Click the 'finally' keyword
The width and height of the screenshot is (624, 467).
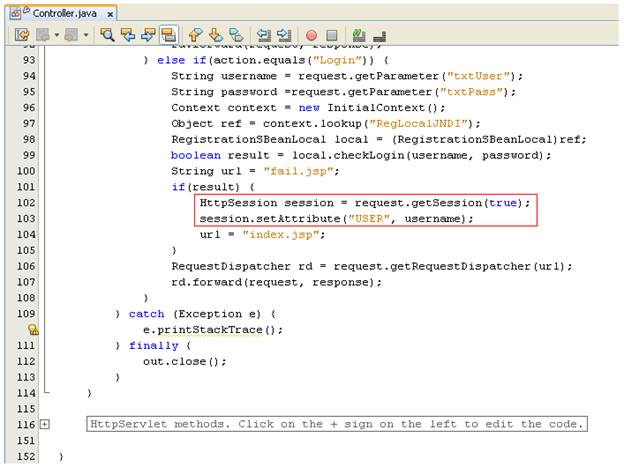click(x=154, y=346)
